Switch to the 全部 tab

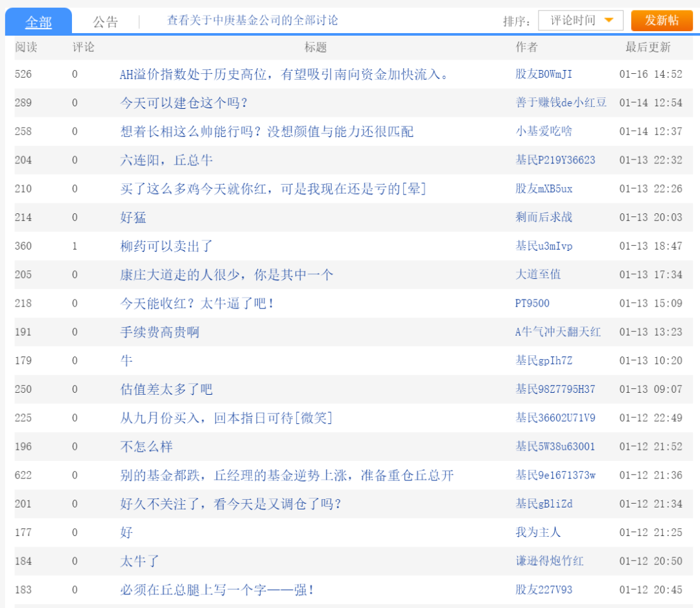tap(38, 21)
